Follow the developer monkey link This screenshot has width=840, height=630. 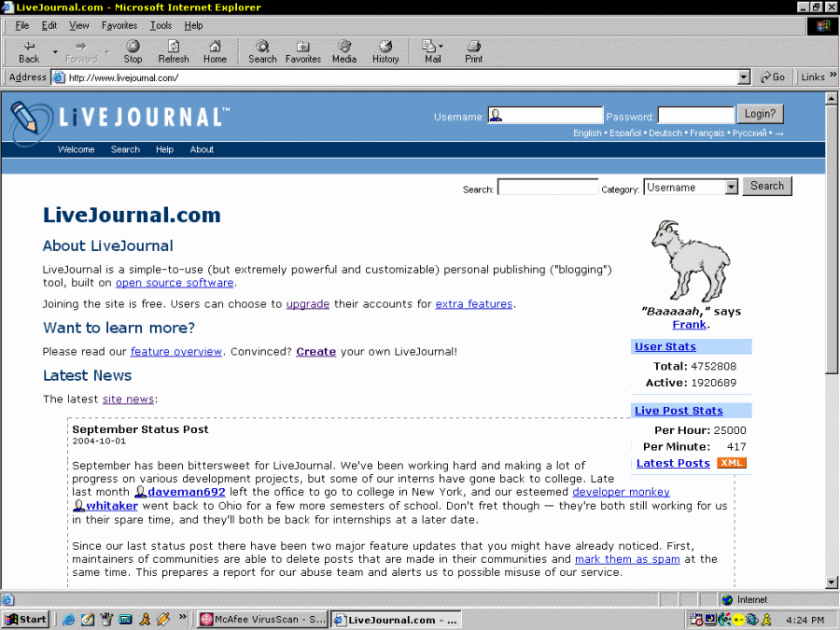621,492
